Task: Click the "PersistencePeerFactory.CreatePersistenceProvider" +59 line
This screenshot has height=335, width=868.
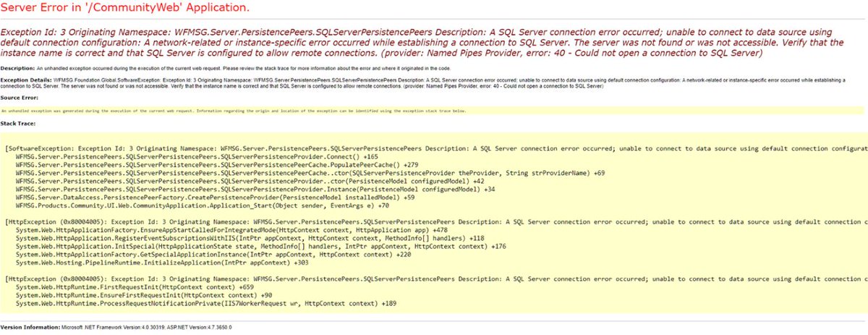Action: click(x=214, y=197)
